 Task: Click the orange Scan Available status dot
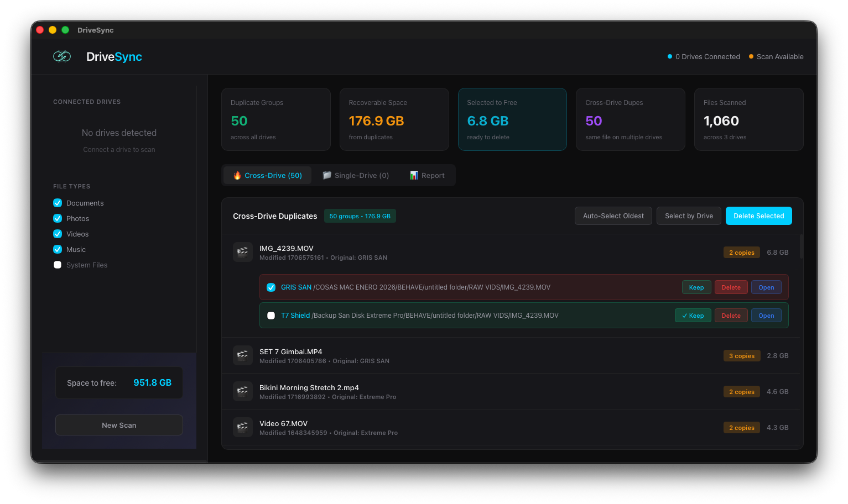click(750, 56)
